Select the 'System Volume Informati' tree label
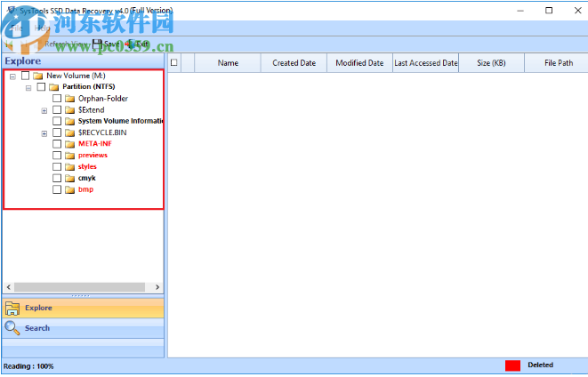 click(x=121, y=121)
